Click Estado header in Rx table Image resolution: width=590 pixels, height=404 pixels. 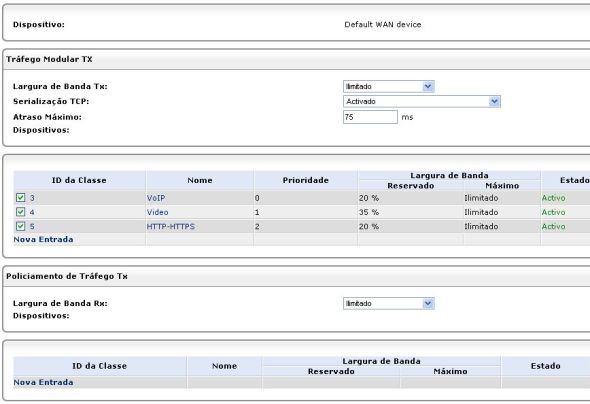coord(545,366)
